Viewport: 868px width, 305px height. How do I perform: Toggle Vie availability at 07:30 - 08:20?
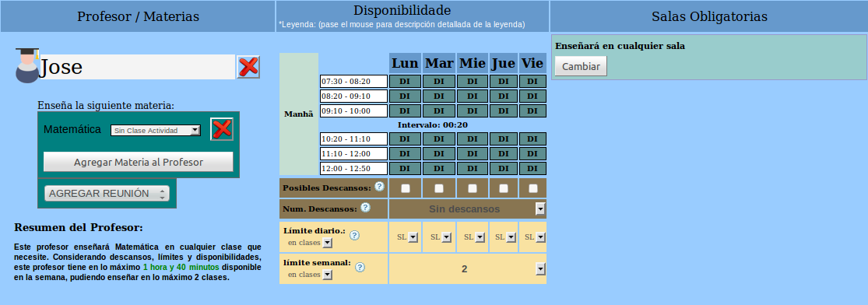pos(532,82)
